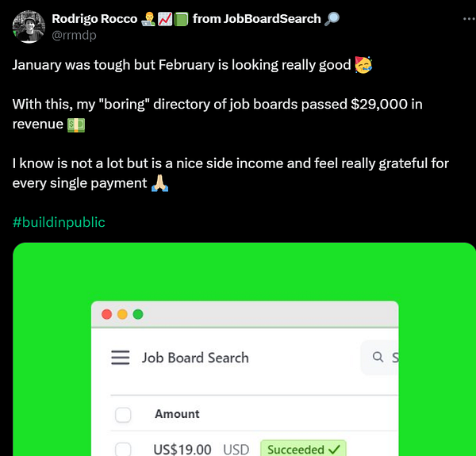The width and height of the screenshot is (476, 456).
Task: Open the #buildinpublic hashtag link
Action: pyautogui.click(x=59, y=222)
